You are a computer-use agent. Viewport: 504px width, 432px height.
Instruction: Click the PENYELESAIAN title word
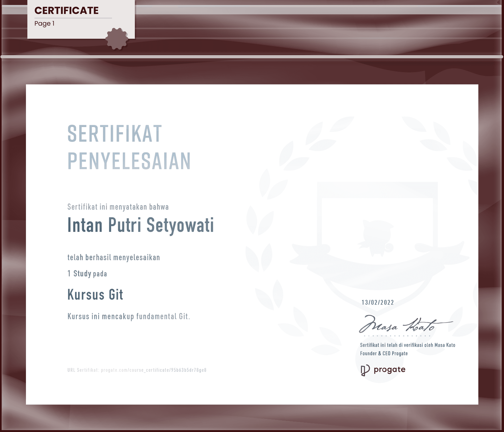(x=129, y=161)
